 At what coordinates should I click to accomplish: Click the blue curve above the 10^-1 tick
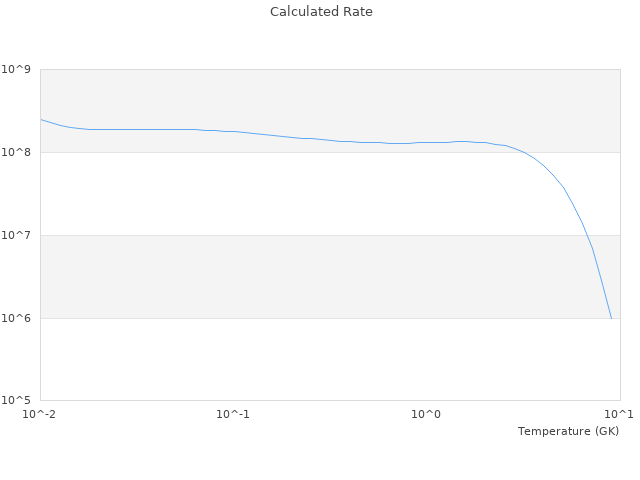coord(233,131)
